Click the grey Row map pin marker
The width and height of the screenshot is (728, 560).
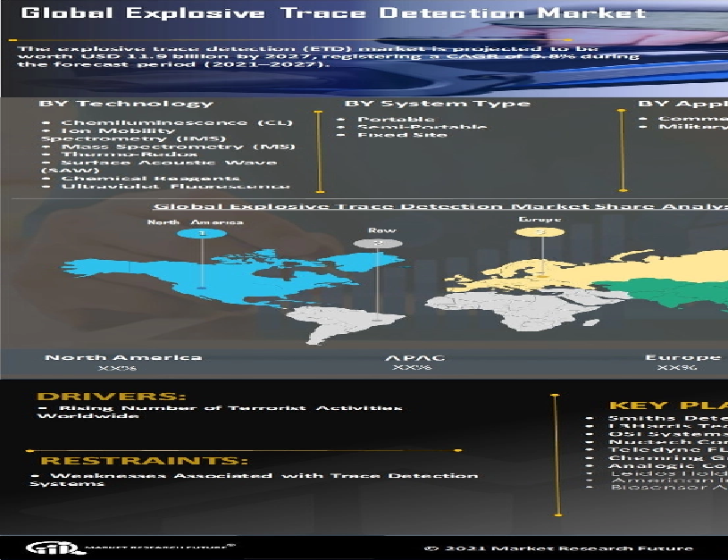click(x=378, y=243)
